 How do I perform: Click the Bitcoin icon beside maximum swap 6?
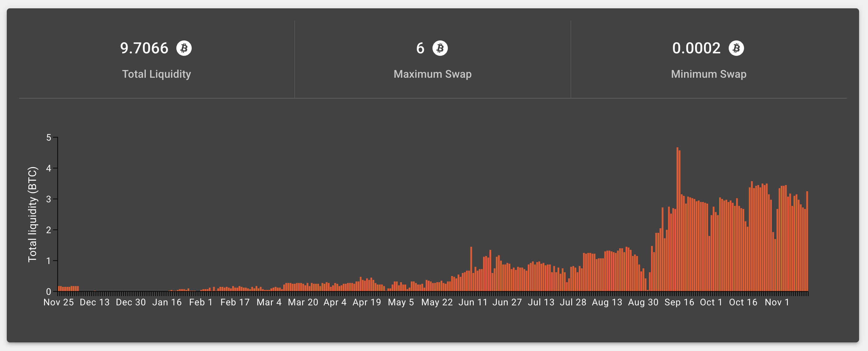click(440, 48)
